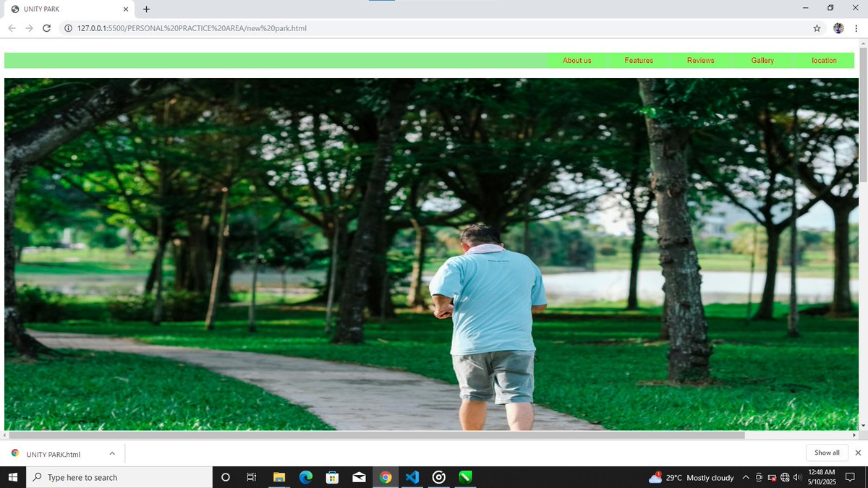Screen dimensions: 868x488
Task: Mute audio via the speaker tray icon
Action: [x=796, y=477]
